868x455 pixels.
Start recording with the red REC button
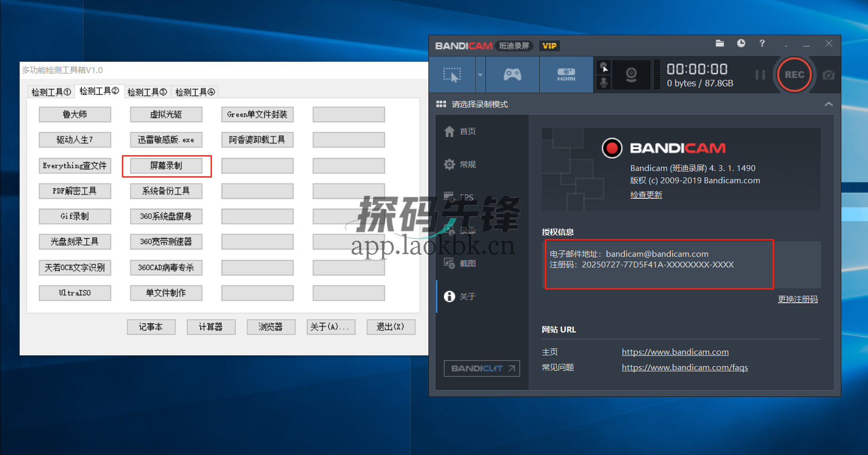click(794, 75)
